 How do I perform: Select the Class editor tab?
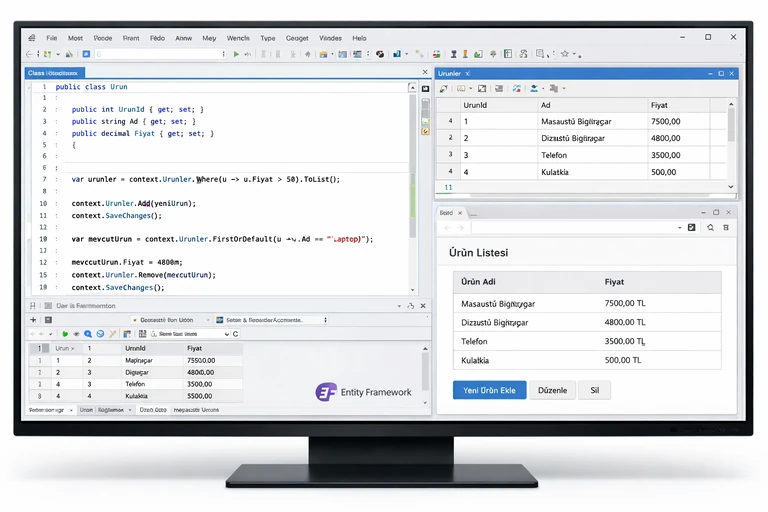pos(53,73)
